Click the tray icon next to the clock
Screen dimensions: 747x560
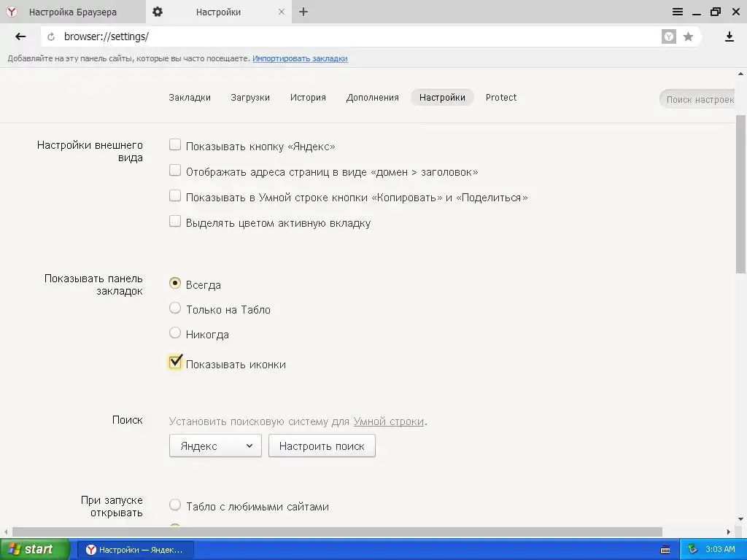click(x=693, y=550)
